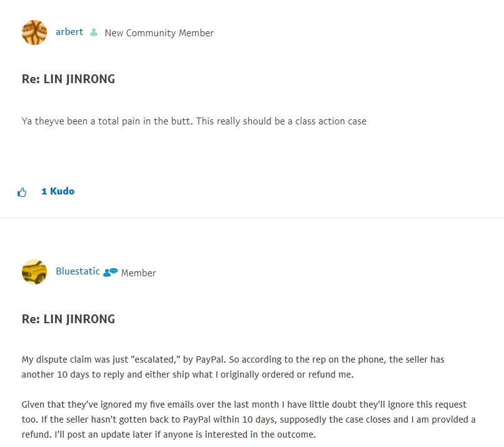Image resolution: width=504 pixels, height=447 pixels.
Task: Click the post title in Bluestatic's reply
Action: [x=68, y=319]
